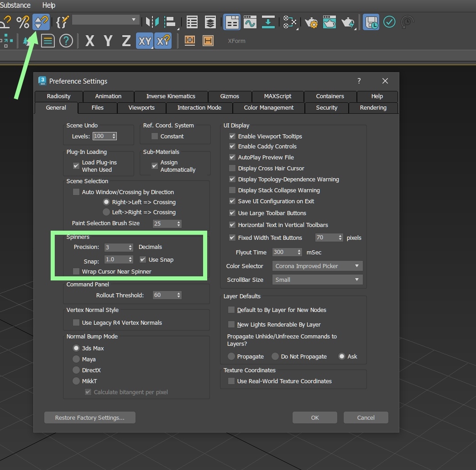476x470 pixels.
Task: Cancel the Preference Settings dialog
Action: [366, 417]
